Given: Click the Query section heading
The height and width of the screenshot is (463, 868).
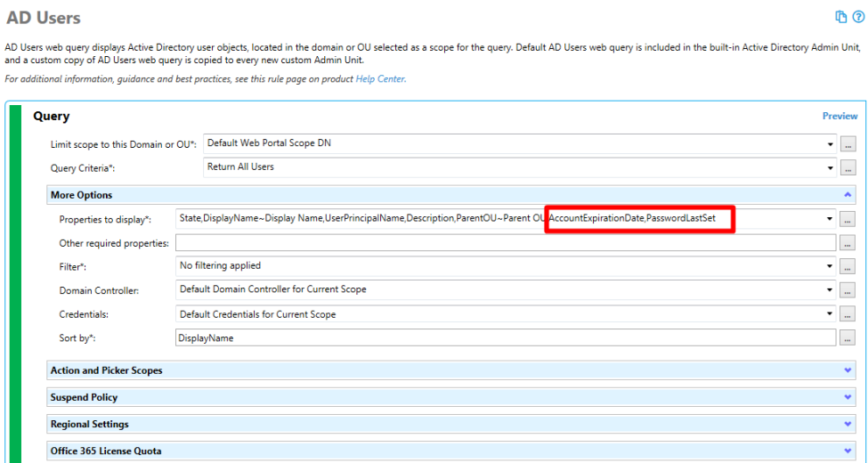Looking at the screenshot, I should [52, 117].
